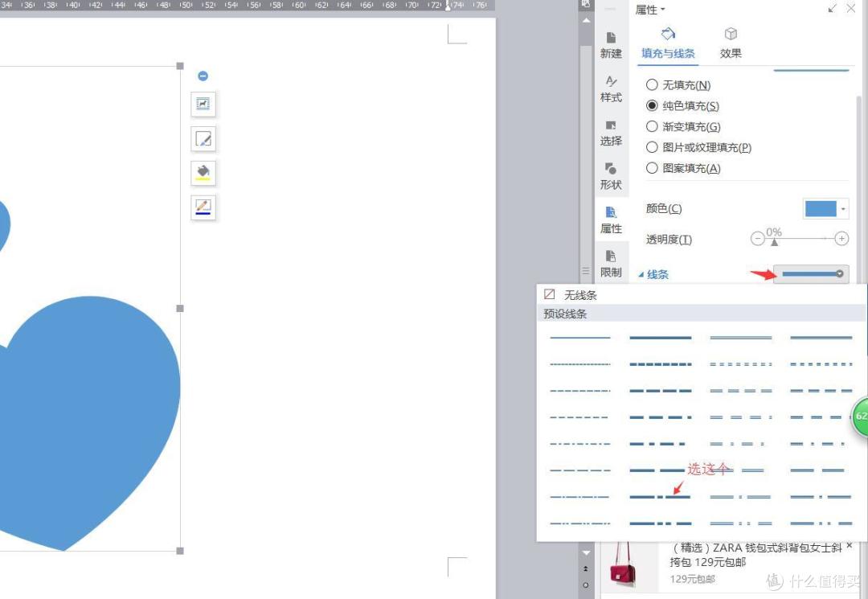Close the ZARA advertisement
The height and width of the screenshot is (599, 868).
point(850,546)
